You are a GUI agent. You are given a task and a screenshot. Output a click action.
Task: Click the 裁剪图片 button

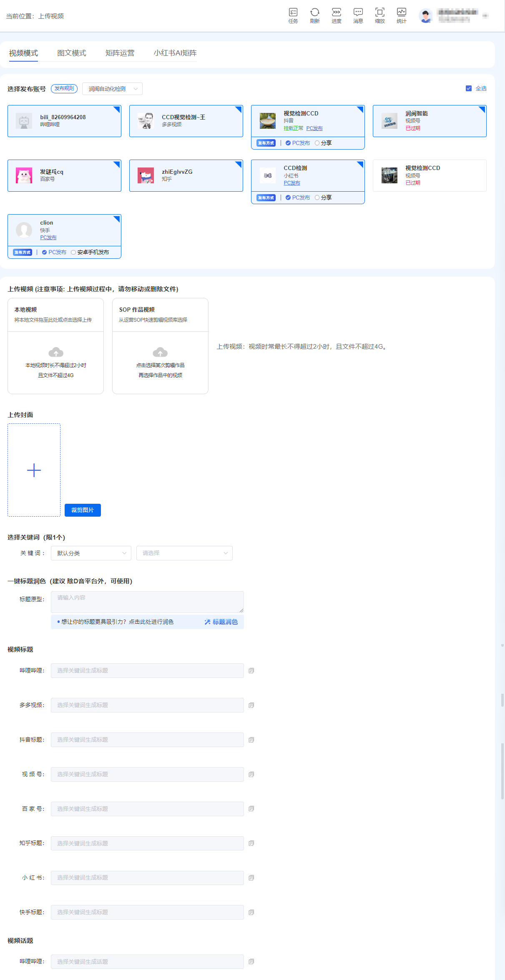point(83,510)
